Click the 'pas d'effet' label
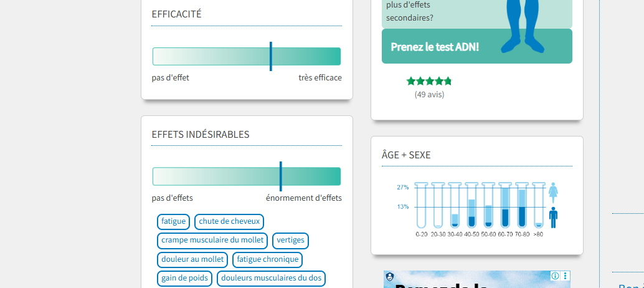The image size is (644, 288). (171, 78)
